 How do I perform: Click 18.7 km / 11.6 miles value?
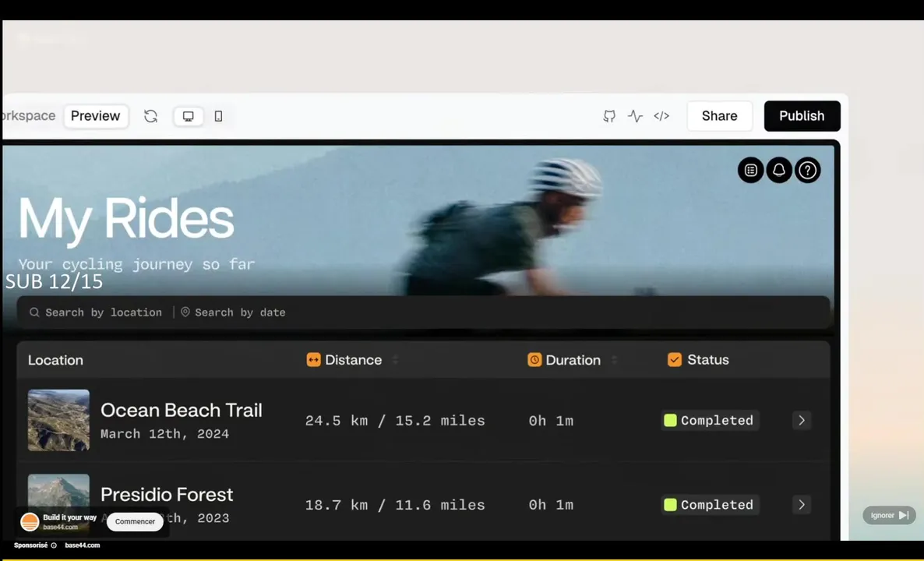point(395,505)
